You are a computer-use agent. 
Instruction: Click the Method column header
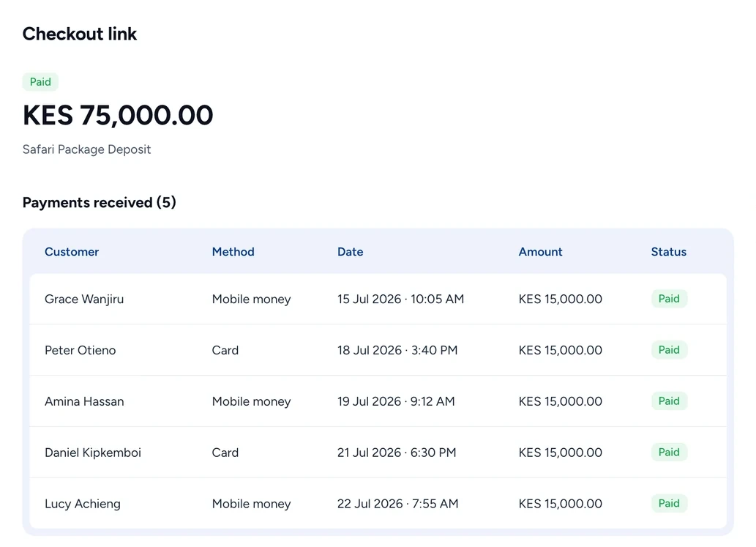[233, 252]
